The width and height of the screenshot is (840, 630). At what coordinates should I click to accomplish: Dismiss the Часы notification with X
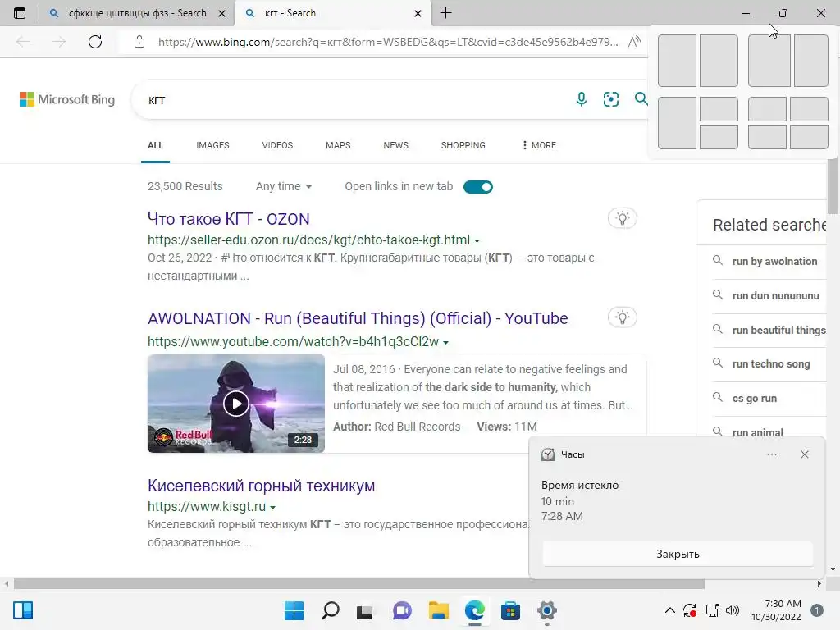(805, 454)
